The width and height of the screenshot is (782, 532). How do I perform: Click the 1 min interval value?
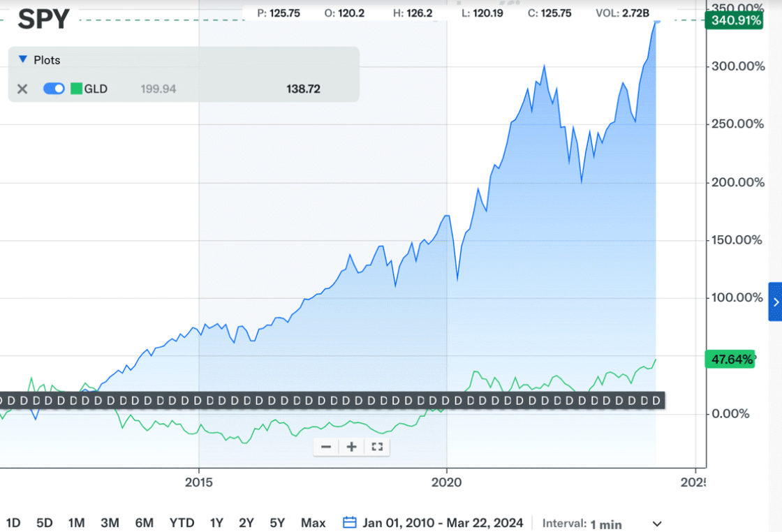coord(606,524)
